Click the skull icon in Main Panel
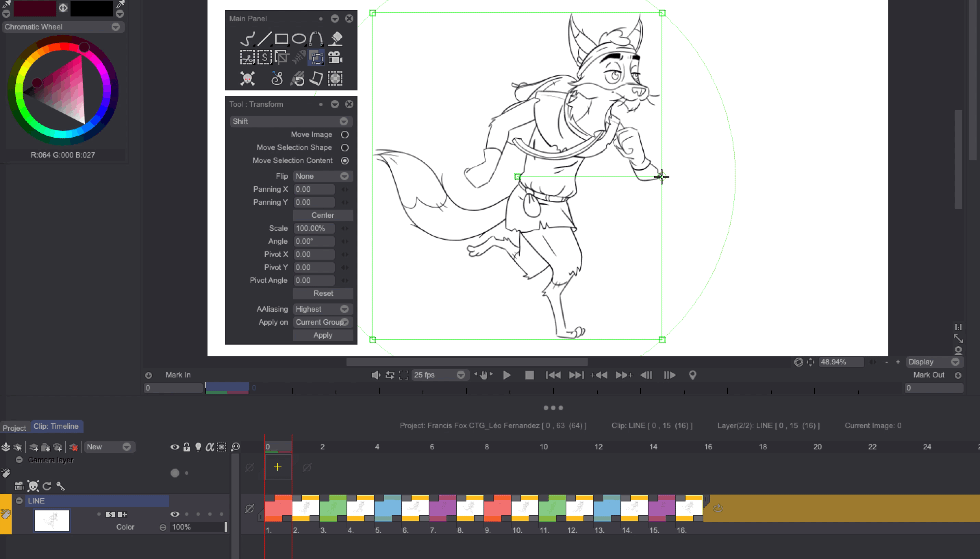Screen dimensions: 980x559 tap(248, 78)
